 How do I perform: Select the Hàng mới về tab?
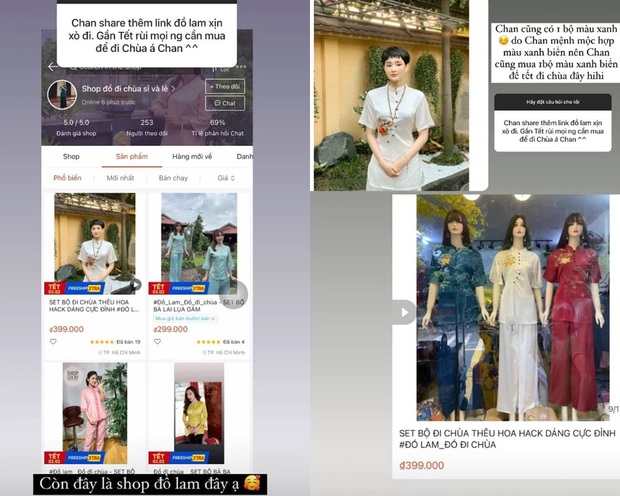pyautogui.click(x=191, y=156)
